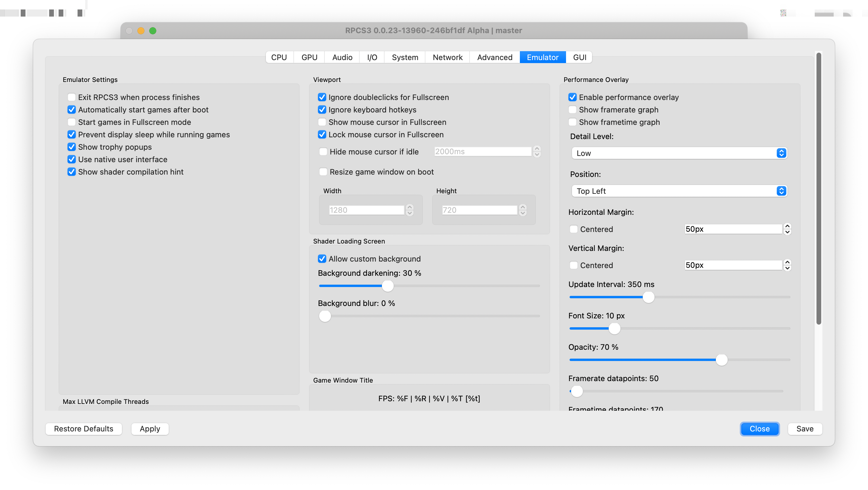This screenshot has height=490, width=868.
Task: Check Centered for Vertical Margin
Action: (x=573, y=265)
